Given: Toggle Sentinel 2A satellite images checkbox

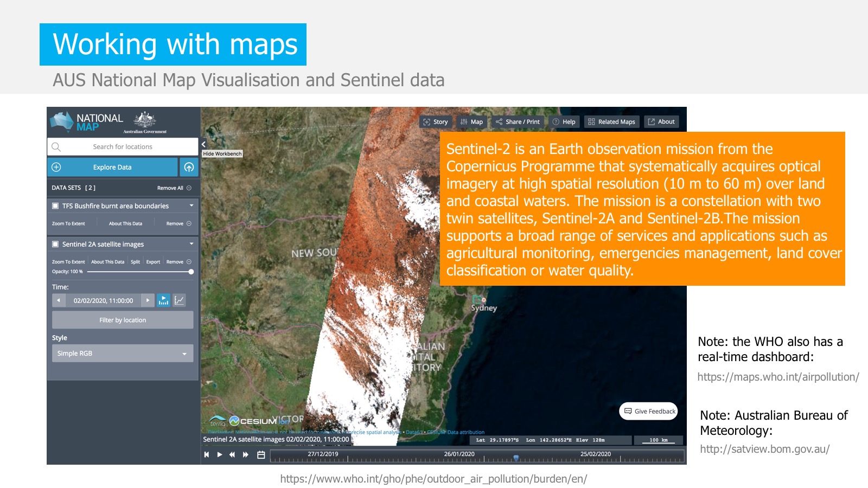Looking at the screenshot, I should [x=55, y=245].
